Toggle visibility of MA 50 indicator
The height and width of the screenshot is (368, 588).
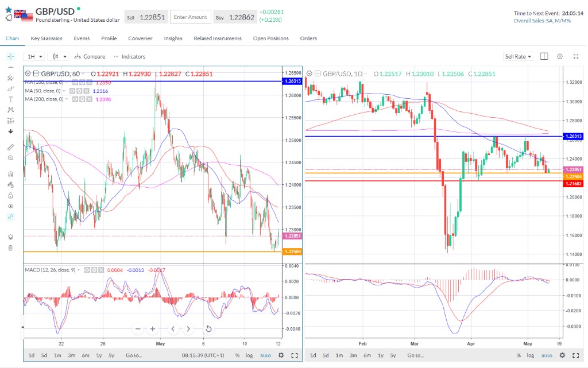(x=72, y=91)
